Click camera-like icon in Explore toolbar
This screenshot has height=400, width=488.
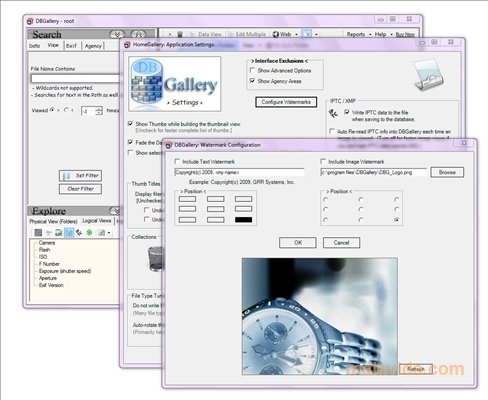coord(59,232)
